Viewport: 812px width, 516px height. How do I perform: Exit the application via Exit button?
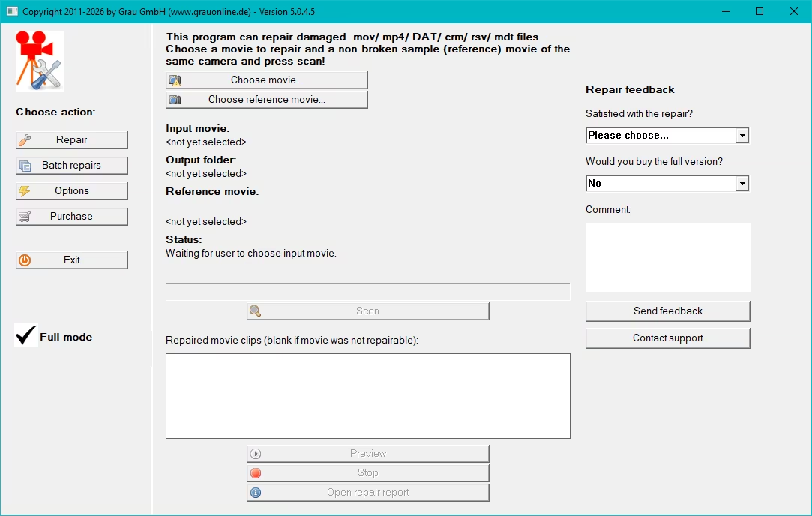coord(72,259)
